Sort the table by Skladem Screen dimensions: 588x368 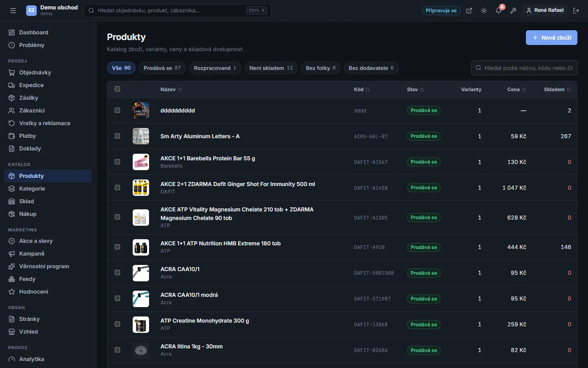pyautogui.click(x=557, y=89)
